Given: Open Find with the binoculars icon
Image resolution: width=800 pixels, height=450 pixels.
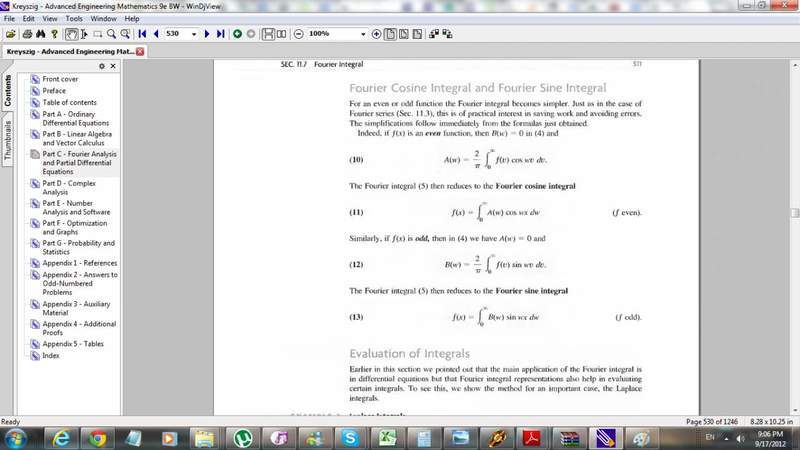Looking at the screenshot, I should coord(40,34).
